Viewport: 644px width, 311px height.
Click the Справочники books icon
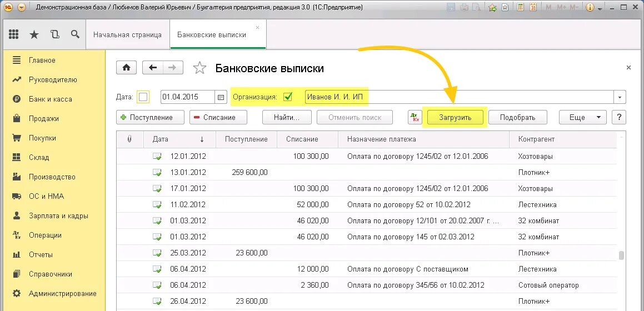[x=17, y=274]
